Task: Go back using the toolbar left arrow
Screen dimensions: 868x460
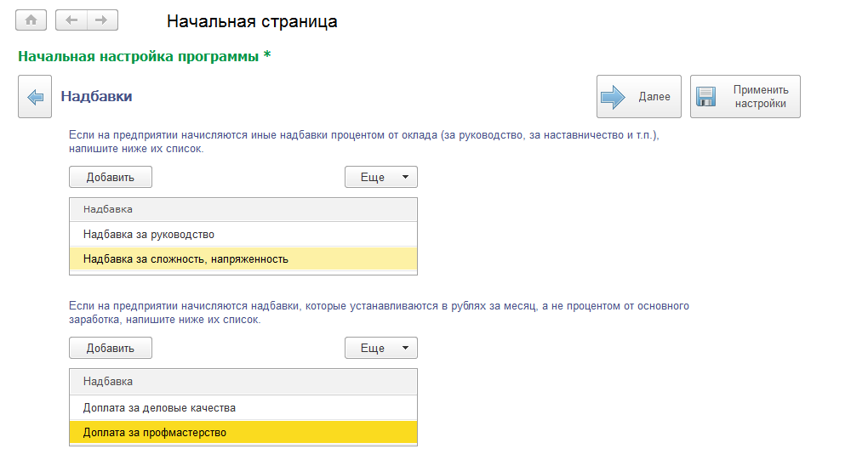Action: [x=71, y=20]
